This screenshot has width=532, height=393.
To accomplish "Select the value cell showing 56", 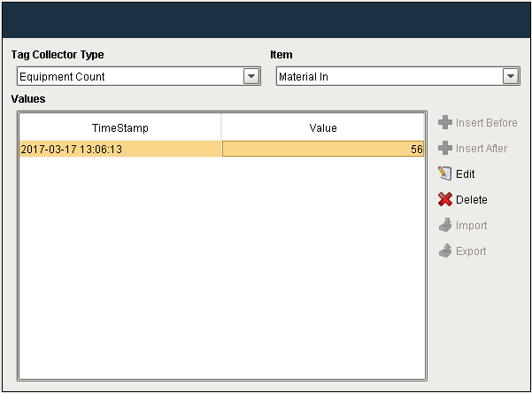I will (323, 150).
